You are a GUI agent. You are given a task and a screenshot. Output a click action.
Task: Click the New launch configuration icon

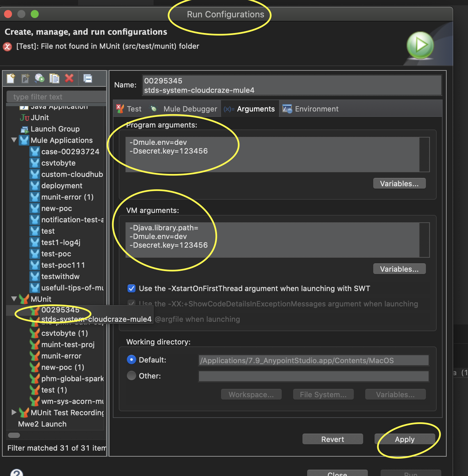pos(11,78)
